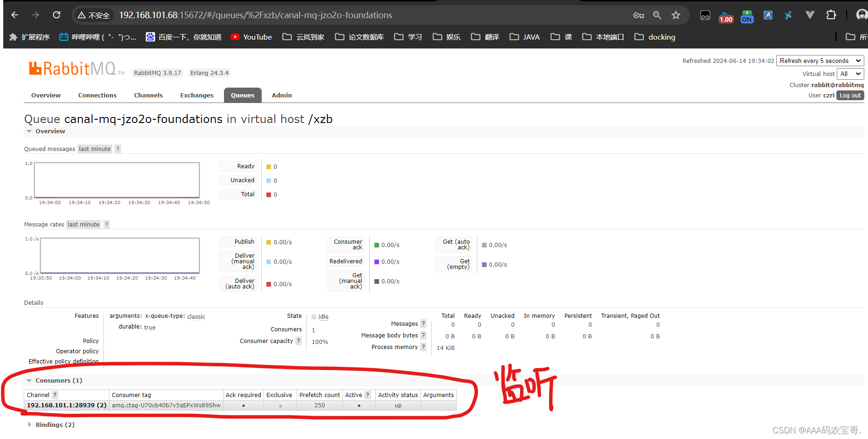
Task: Show help for Consumer capacity
Action: 298,341
